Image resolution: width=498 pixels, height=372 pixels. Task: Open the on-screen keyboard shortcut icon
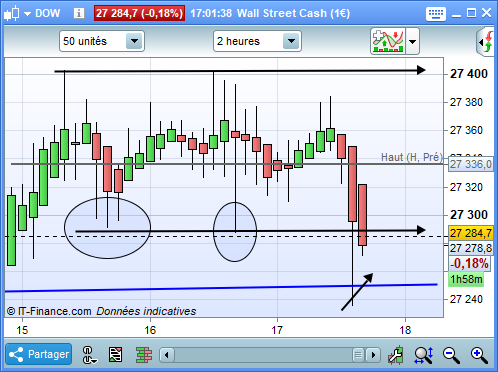436,14
